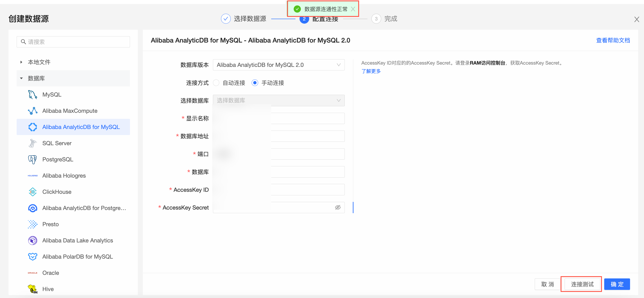Click the Data Lake Analytics icon

point(33,240)
